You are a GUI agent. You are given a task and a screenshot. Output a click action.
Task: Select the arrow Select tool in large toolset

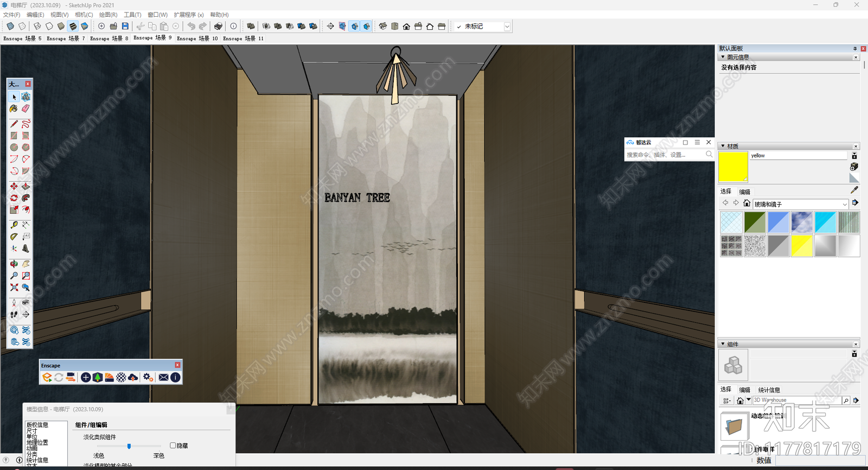click(14, 97)
